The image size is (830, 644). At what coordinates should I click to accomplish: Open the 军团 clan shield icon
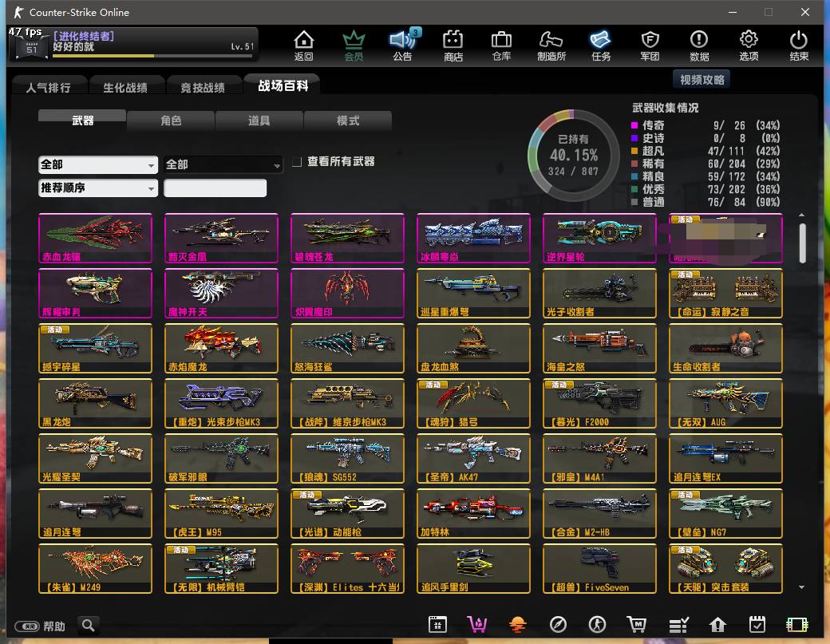pyautogui.click(x=650, y=45)
